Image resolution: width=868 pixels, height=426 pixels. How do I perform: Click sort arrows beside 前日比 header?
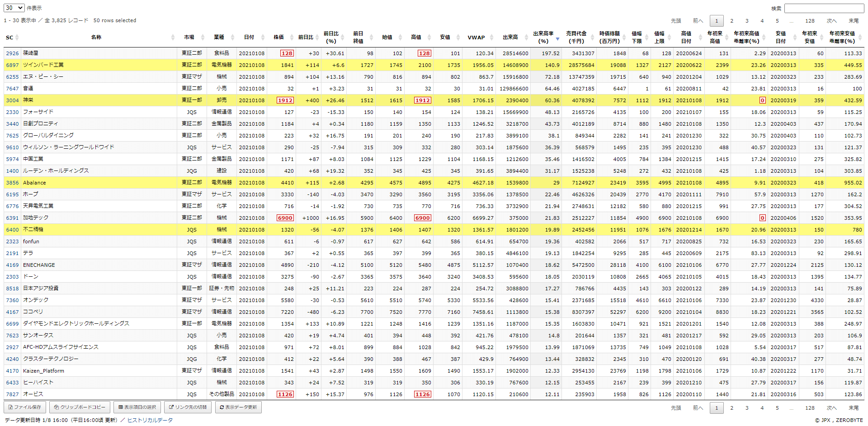click(317, 38)
